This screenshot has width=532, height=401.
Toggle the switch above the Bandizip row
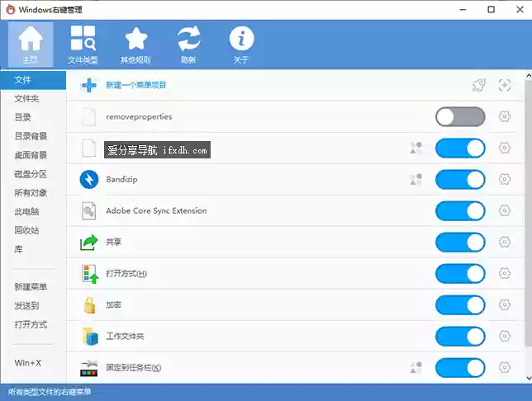click(460, 149)
